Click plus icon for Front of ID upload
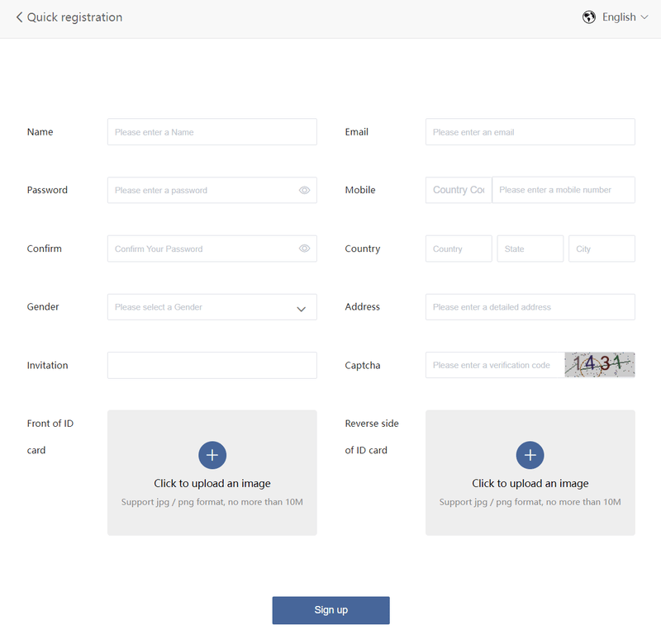The height and width of the screenshot is (644, 661). [212, 455]
